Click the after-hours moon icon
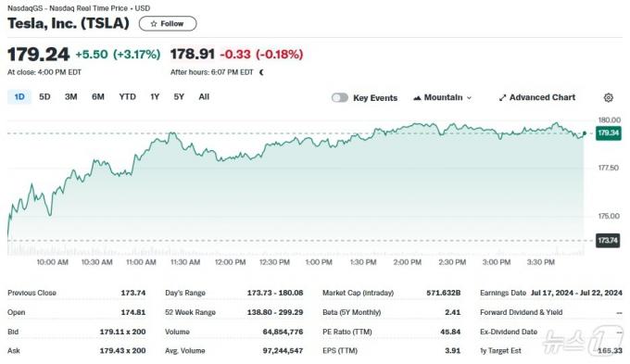Image resolution: width=630 pixels, height=364 pixels. (261, 72)
